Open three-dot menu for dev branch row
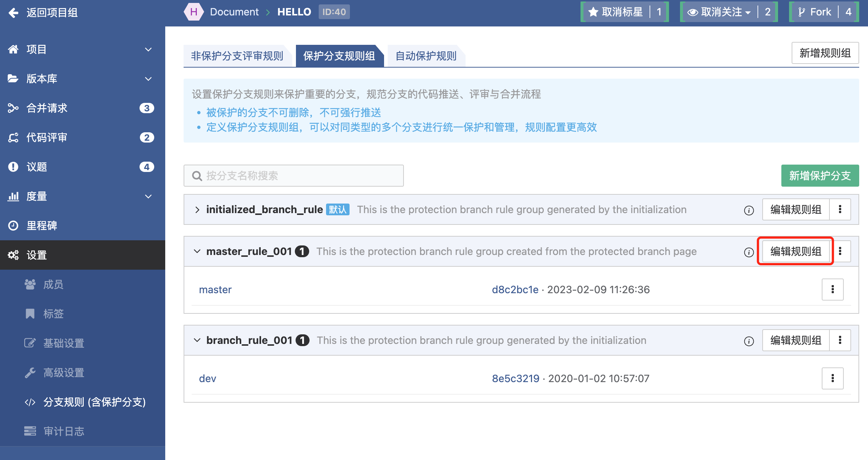868x460 pixels. tap(832, 378)
